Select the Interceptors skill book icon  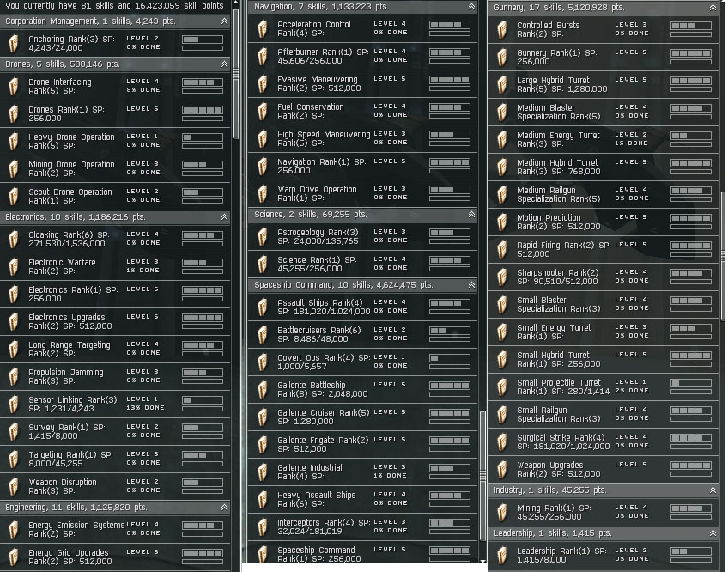click(263, 526)
